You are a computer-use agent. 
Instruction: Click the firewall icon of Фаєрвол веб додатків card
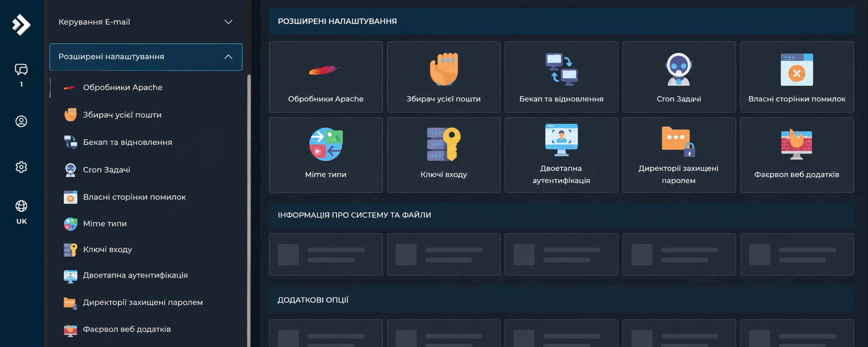point(797,144)
